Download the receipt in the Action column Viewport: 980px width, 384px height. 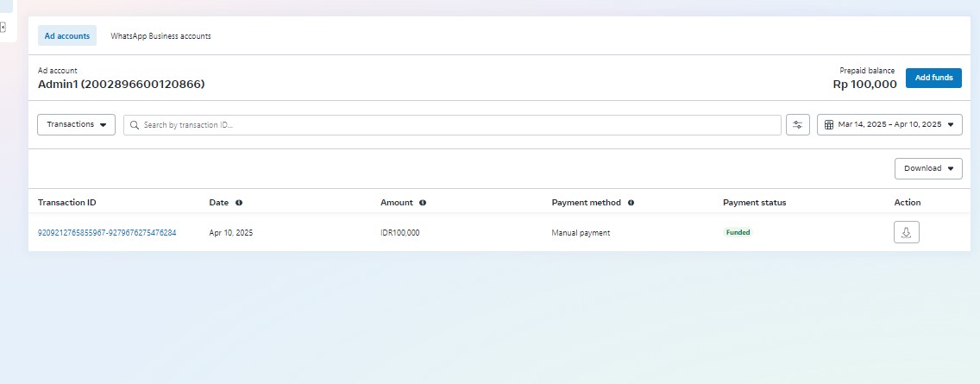tap(906, 233)
